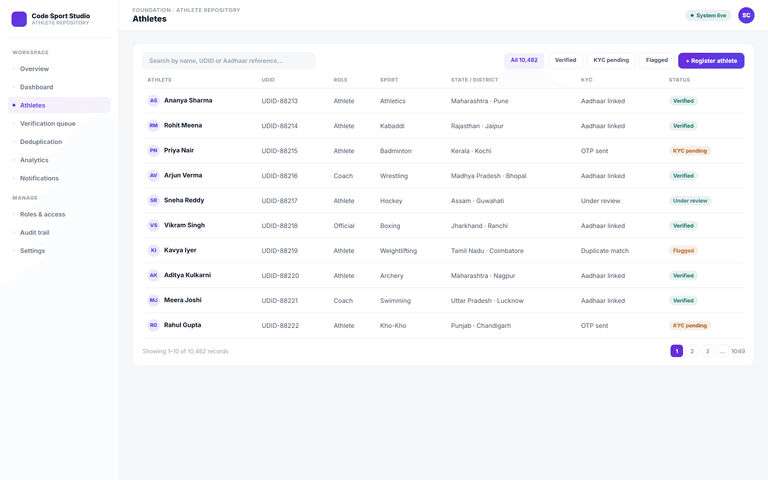Open the Aditya Kulkarni record
This screenshot has width=768, height=480.
click(443, 276)
